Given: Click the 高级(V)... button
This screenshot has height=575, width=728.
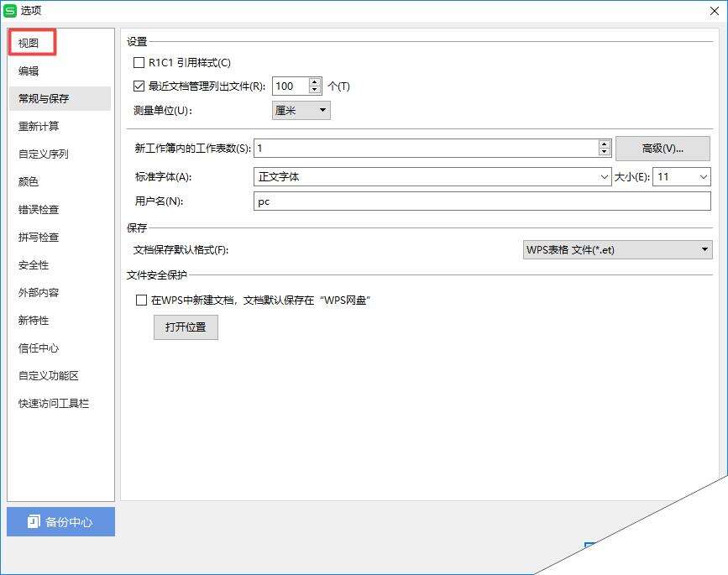Looking at the screenshot, I should click(663, 149).
